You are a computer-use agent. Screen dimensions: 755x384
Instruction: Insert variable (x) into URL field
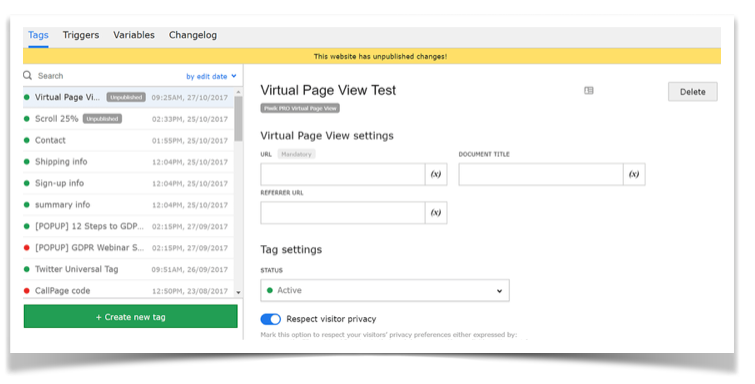click(436, 174)
